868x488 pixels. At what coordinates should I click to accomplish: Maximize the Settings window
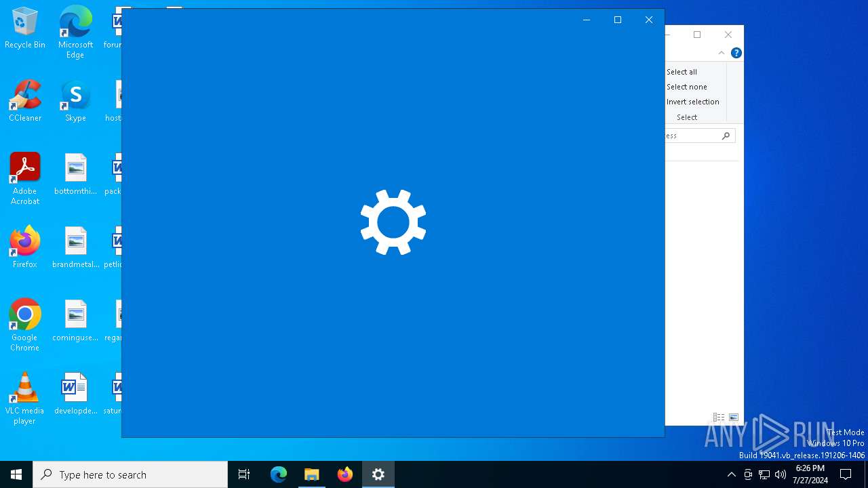pos(618,20)
